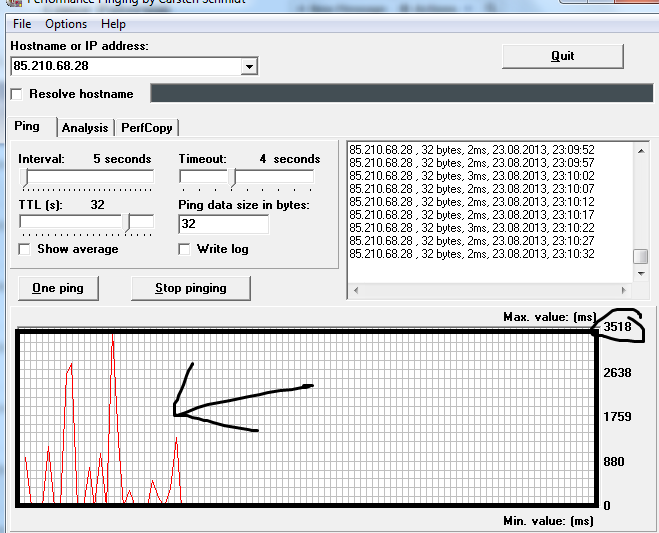Click the 2638 graph axis value
Screen dimensions: 659x533
click(x=617, y=372)
